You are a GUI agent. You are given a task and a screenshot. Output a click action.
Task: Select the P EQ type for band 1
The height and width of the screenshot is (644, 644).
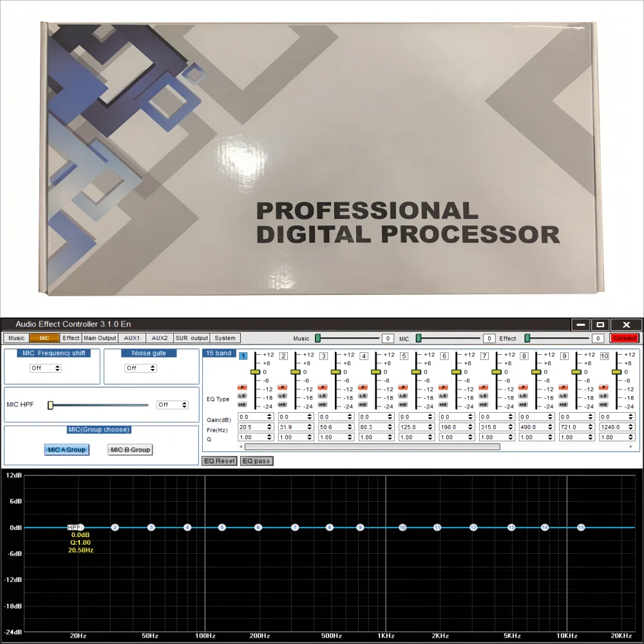click(x=243, y=388)
